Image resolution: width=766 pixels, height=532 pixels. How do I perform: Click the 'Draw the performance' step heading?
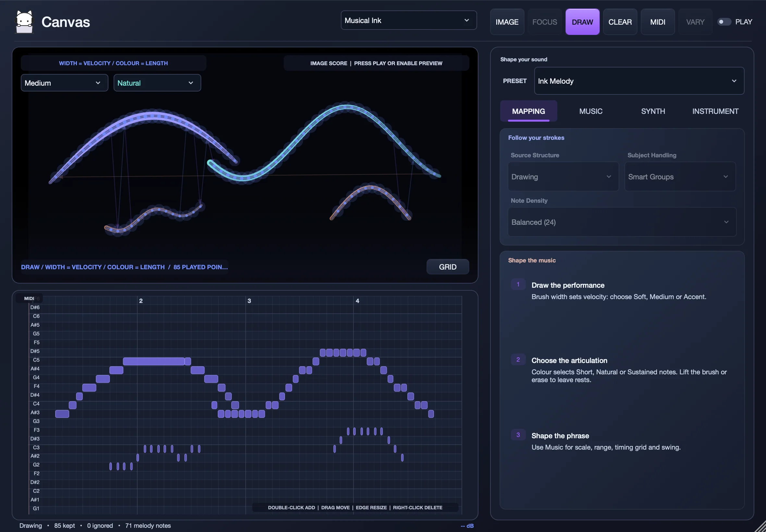pyautogui.click(x=568, y=285)
